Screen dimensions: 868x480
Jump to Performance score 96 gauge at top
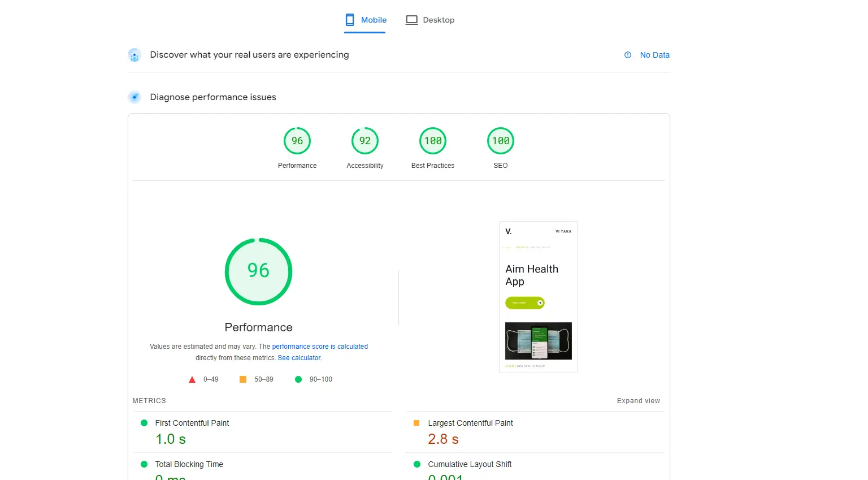pyautogui.click(x=297, y=141)
